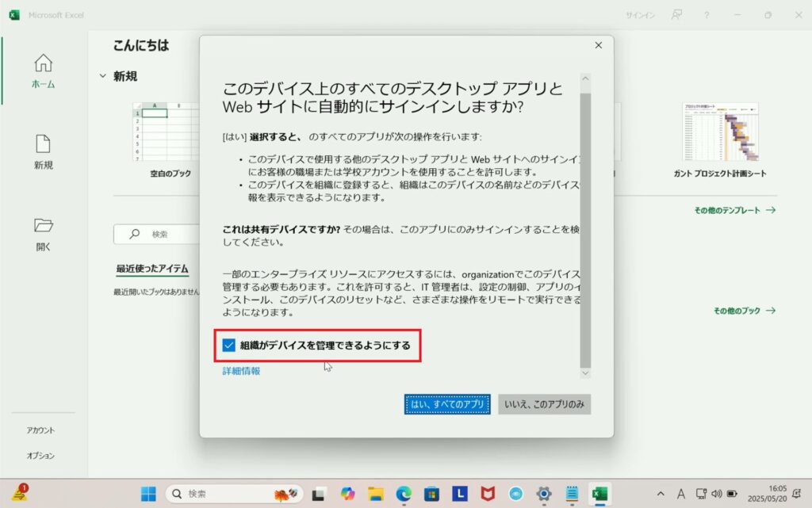Open その他のブック link

coord(744,311)
